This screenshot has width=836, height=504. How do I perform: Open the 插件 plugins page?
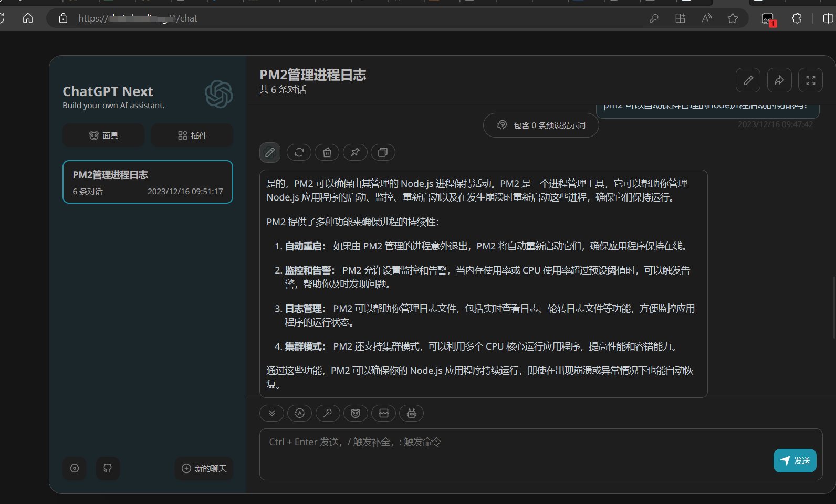[192, 135]
